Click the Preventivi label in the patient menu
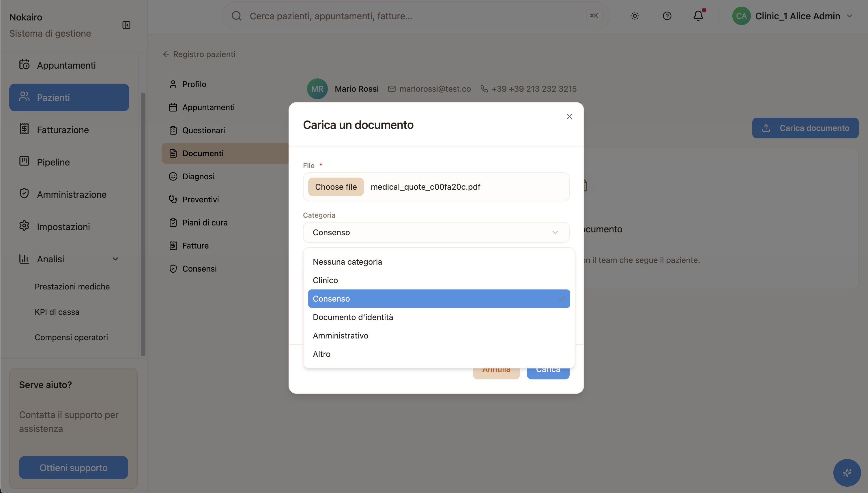 pos(201,199)
